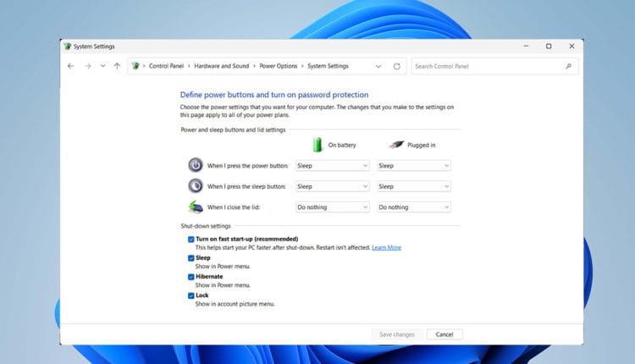635x364 pixels.
Task: Click the power button icon
Action: click(x=196, y=165)
